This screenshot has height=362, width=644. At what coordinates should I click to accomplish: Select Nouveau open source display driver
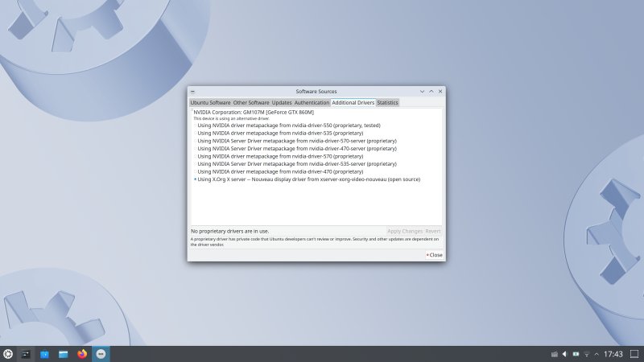click(x=308, y=179)
